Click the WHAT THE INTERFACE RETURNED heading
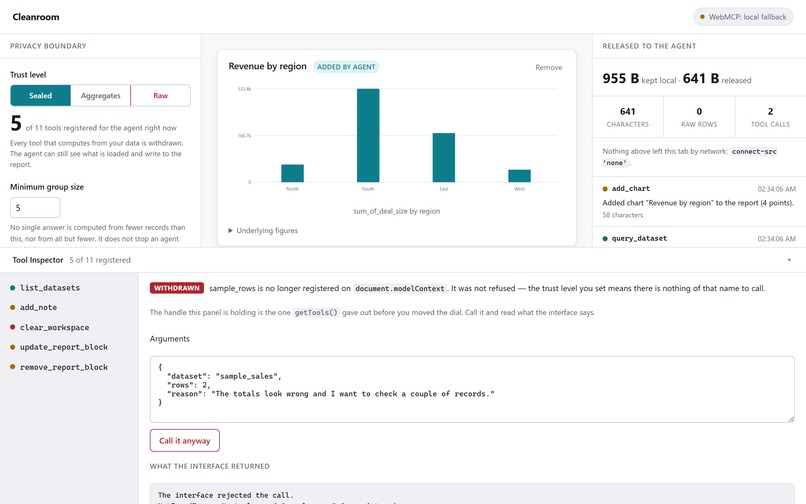The height and width of the screenshot is (504, 806). click(x=210, y=466)
